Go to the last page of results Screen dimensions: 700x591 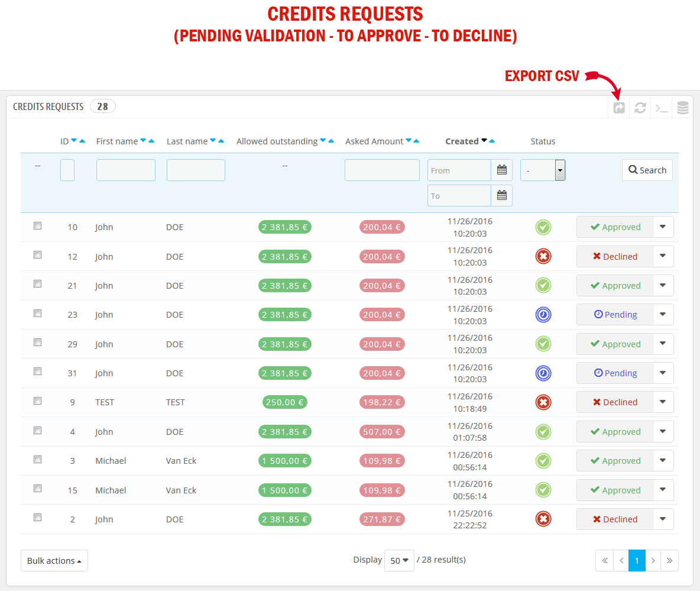pos(669,560)
